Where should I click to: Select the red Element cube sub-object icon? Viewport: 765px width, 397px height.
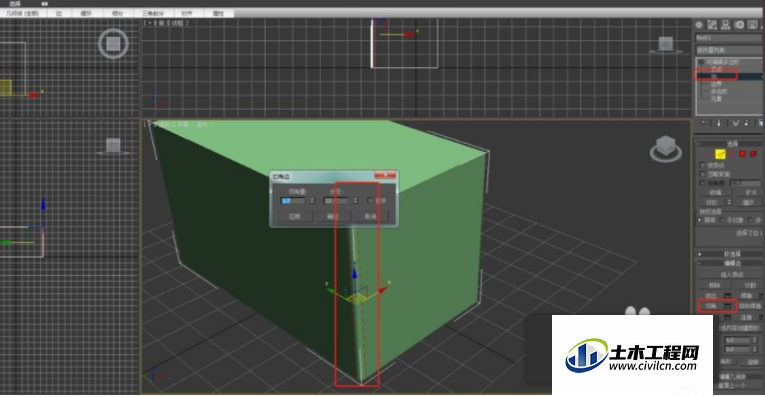753,154
